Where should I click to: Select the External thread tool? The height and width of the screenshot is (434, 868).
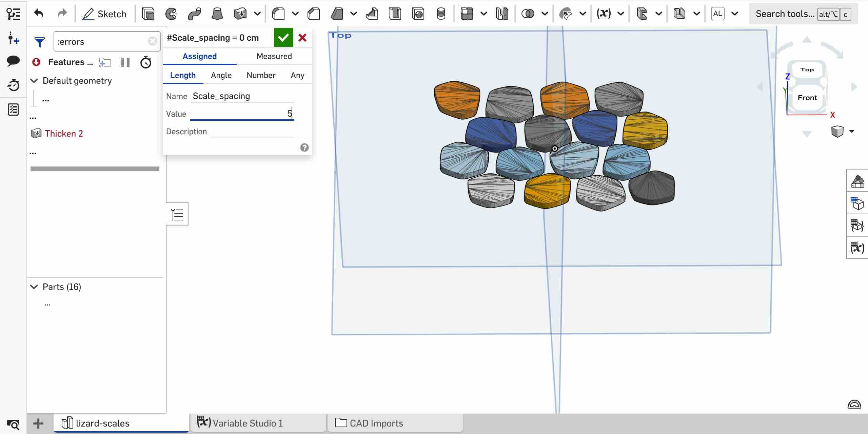click(441, 14)
